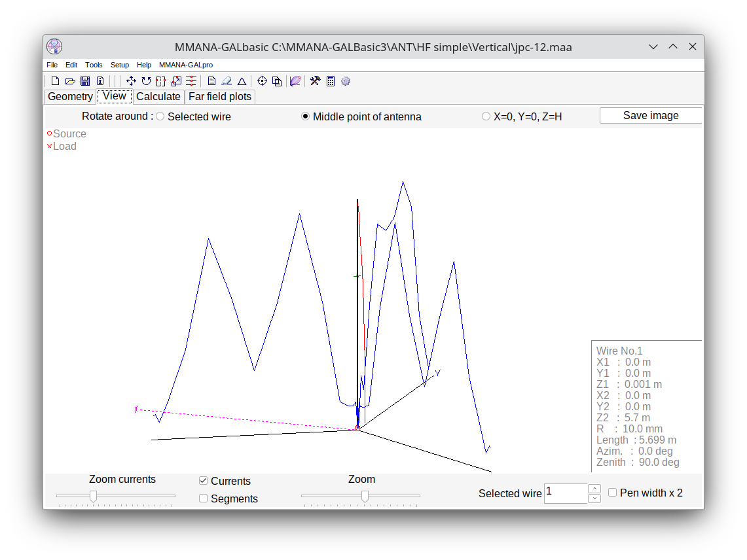This screenshot has height=560, width=747.
Task: Click the red-dotted horizontal lines icon
Action: pyautogui.click(x=191, y=81)
